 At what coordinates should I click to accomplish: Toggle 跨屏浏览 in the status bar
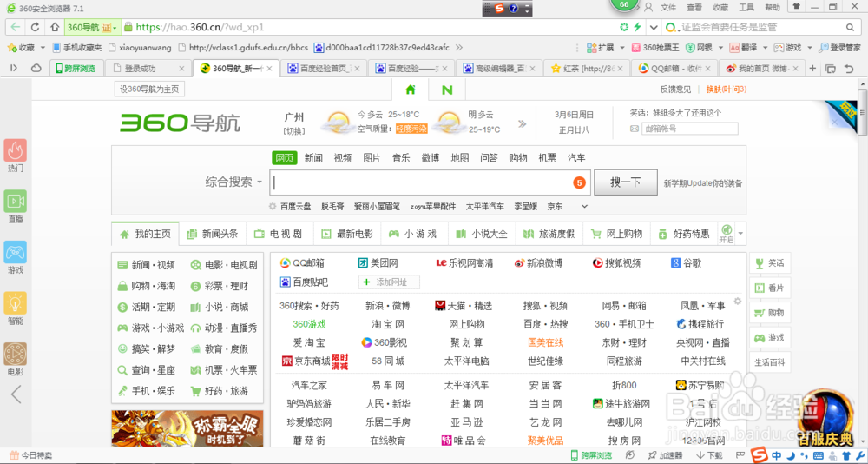(590, 455)
